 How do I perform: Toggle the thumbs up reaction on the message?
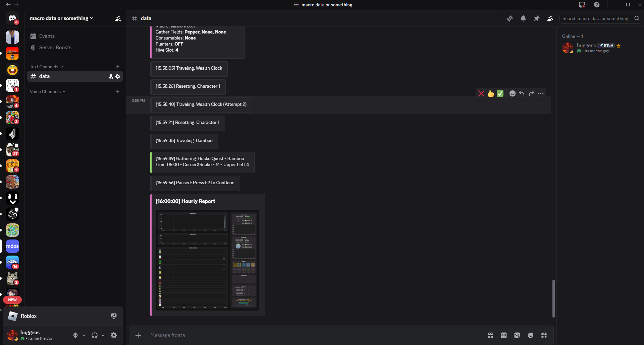tap(491, 93)
